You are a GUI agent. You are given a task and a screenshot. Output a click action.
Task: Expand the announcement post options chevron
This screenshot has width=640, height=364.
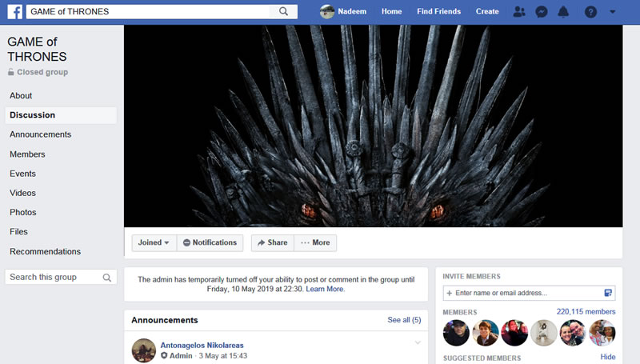[417, 343]
